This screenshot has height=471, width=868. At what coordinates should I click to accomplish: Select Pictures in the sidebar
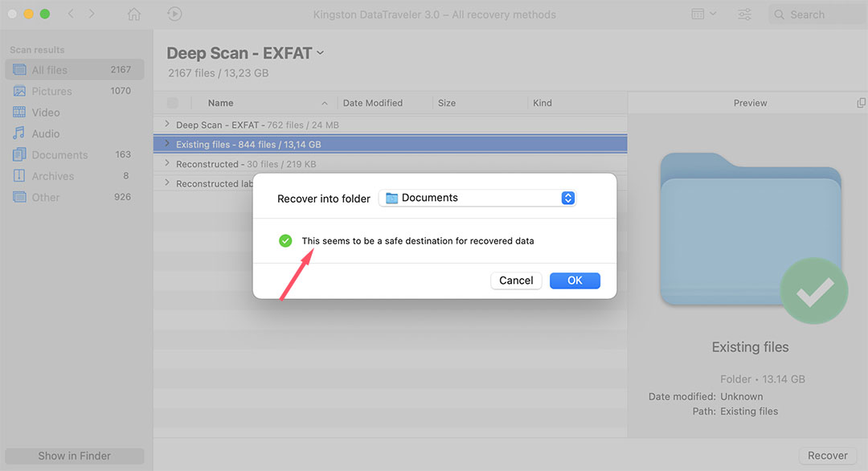tap(51, 92)
